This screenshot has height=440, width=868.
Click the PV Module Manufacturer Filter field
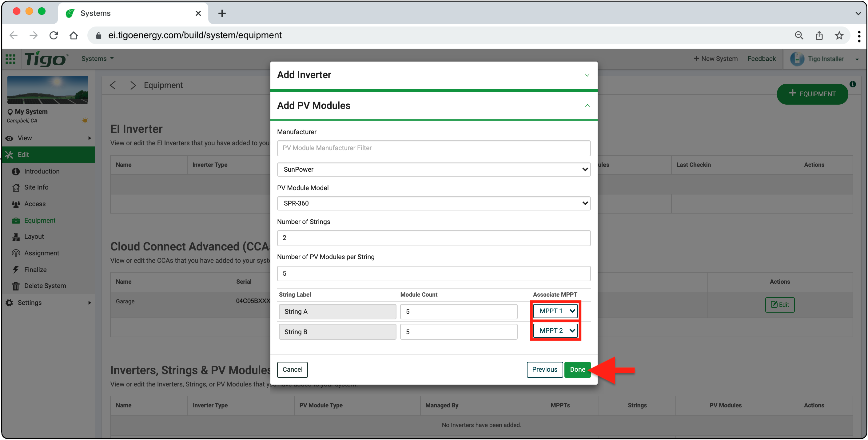click(x=433, y=148)
